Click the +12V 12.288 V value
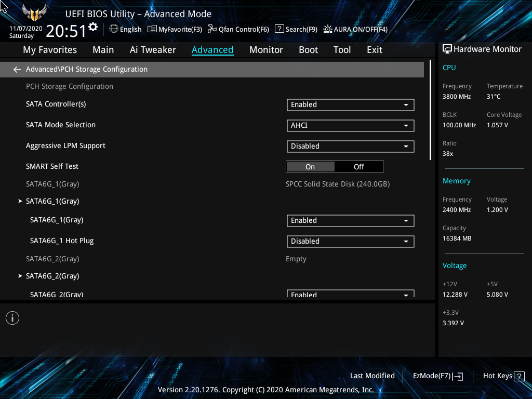The width and height of the screenshot is (532, 399). [x=455, y=295]
